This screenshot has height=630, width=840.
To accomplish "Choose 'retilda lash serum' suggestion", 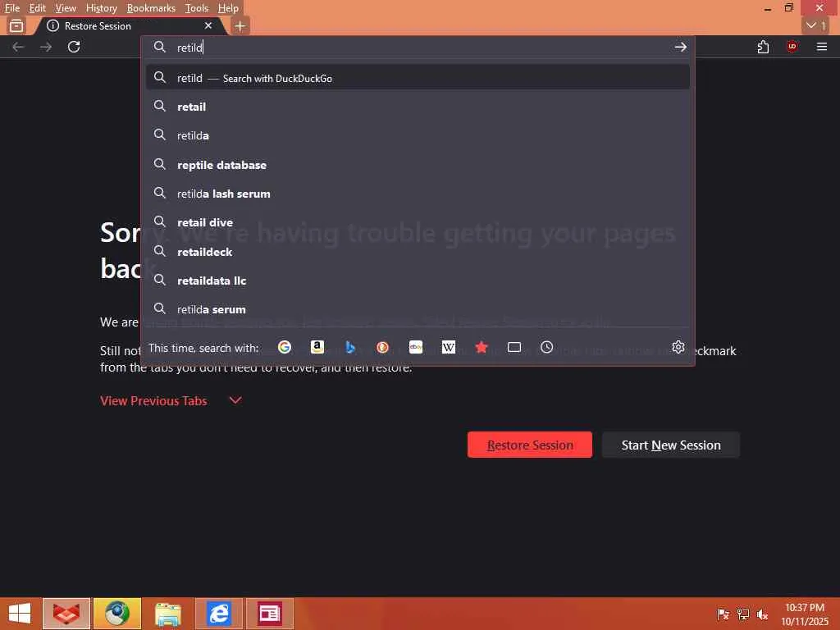I will point(418,194).
